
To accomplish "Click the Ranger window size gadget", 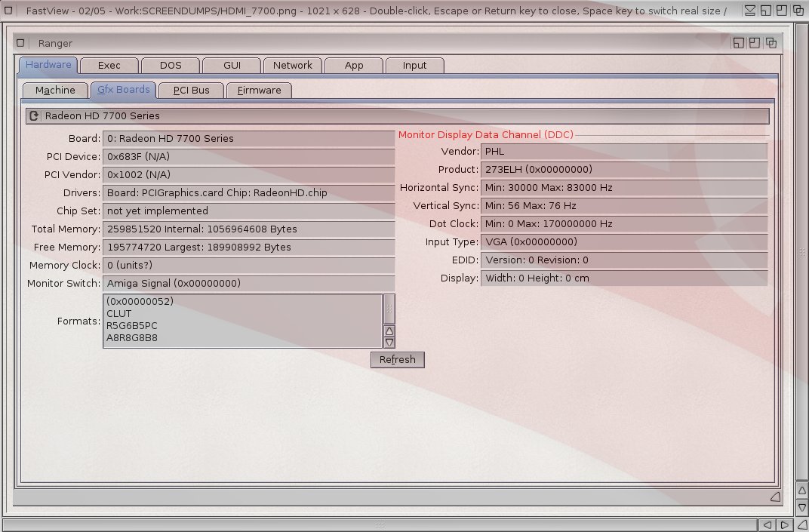I will tap(775, 497).
